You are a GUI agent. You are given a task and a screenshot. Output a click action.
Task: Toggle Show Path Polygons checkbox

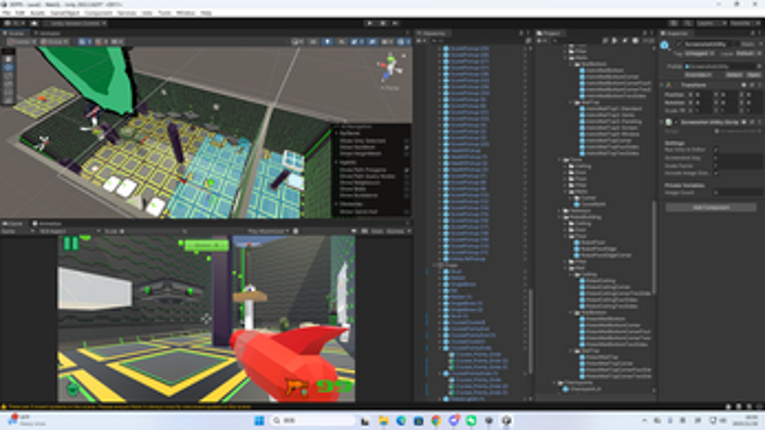pyautogui.click(x=406, y=170)
